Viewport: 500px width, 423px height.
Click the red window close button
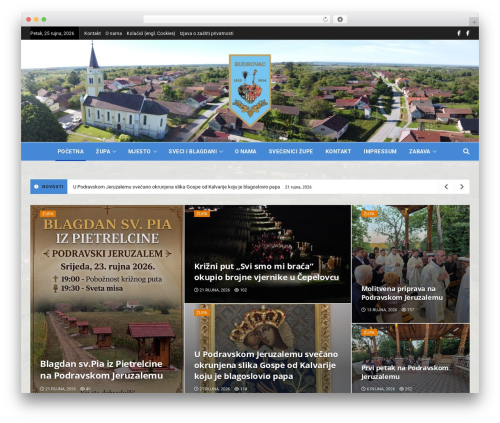(x=29, y=19)
